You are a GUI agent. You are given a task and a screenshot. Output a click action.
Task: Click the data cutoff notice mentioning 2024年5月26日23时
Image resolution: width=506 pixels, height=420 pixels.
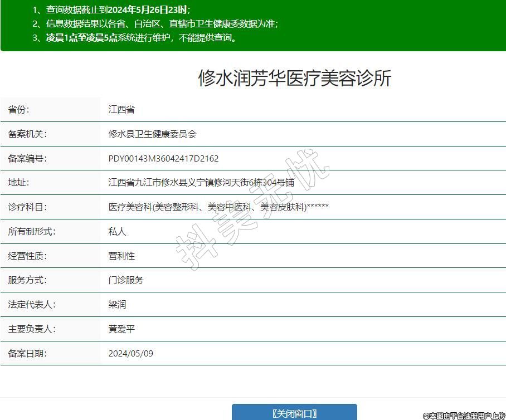coord(117,10)
